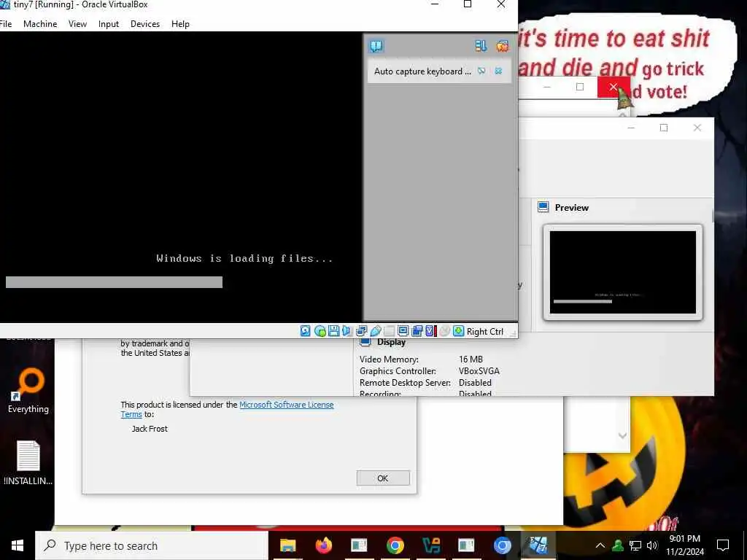The height and width of the screenshot is (560, 747).
Task: Click the optical drive status icon
Action: (x=320, y=331)
